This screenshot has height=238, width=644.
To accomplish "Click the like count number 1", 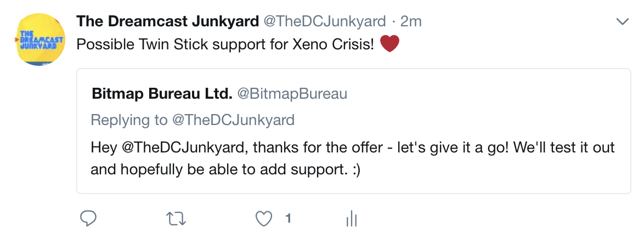I will coord(287,219).
